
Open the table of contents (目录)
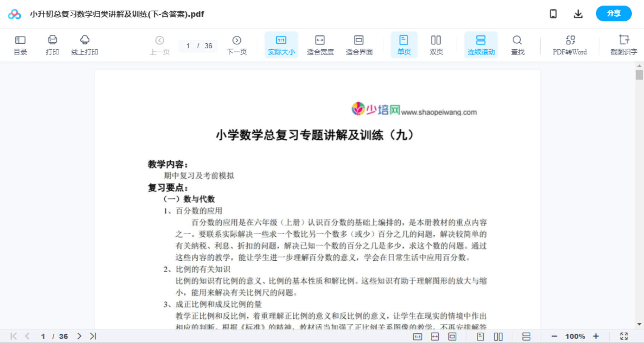pos(20,45)
